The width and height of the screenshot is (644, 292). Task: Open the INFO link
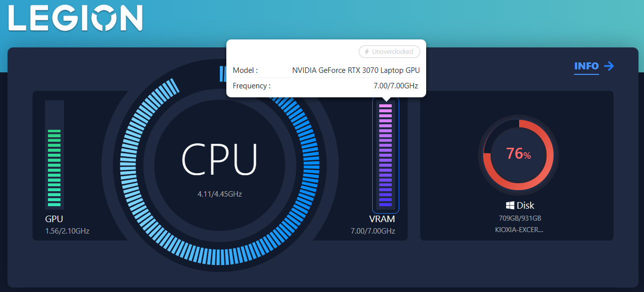(x=586, y=66)
